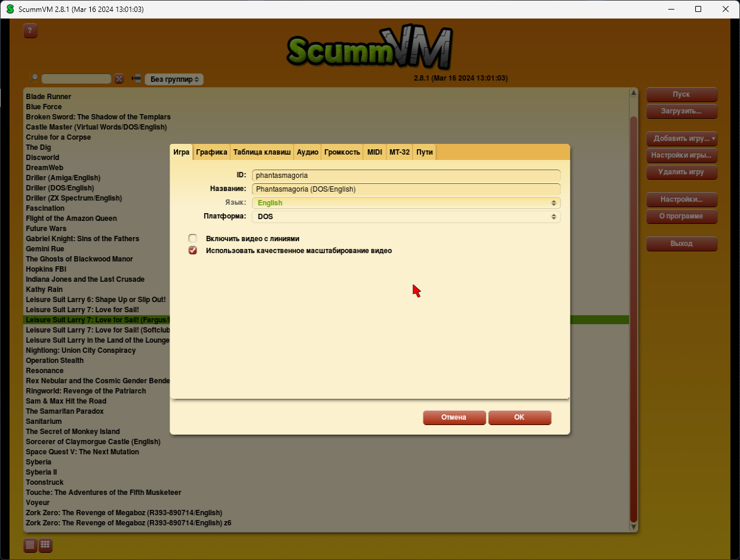Expand the Добавить игру dropdown arrow
Image resolution: width=740 pixels, height=560 pixels.
(713, 139)
